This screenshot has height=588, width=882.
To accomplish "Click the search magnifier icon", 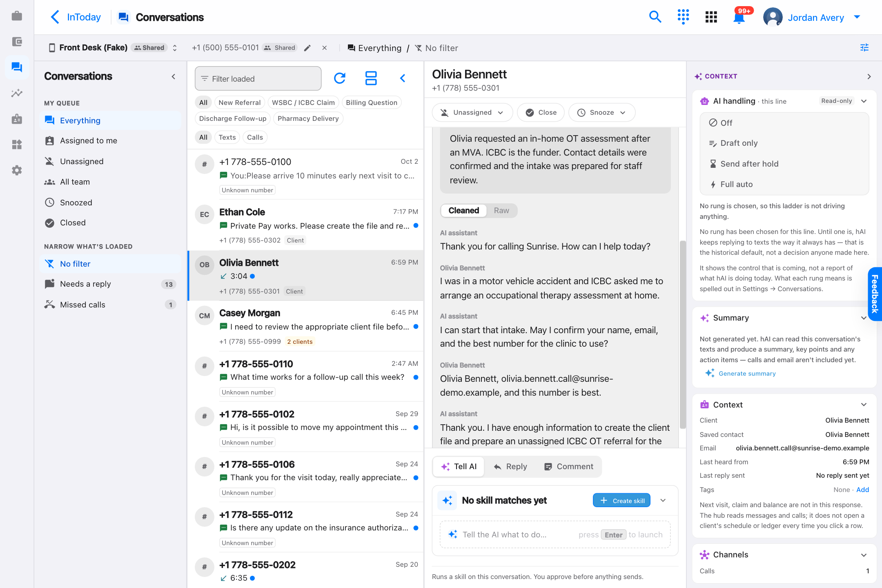I will click(655, 17).
